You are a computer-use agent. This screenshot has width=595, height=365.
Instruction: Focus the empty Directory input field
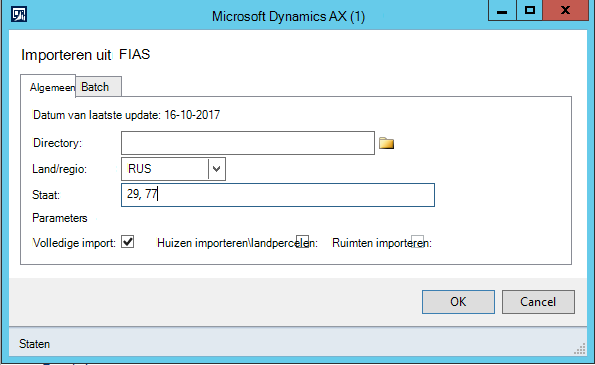tap(248, 143)
